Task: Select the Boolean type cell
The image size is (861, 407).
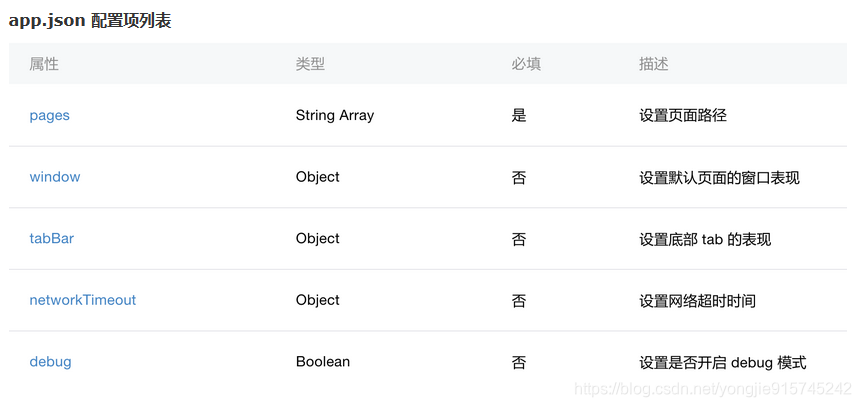Action: pos(323,361)
